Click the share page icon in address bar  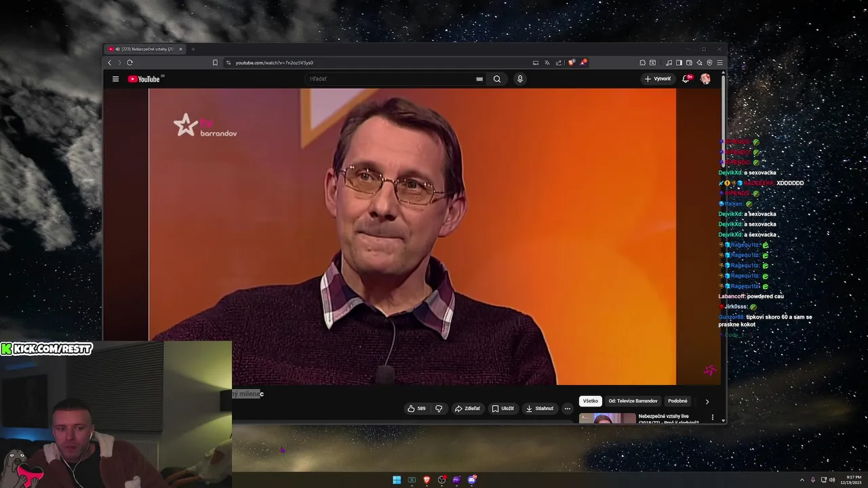559,62
